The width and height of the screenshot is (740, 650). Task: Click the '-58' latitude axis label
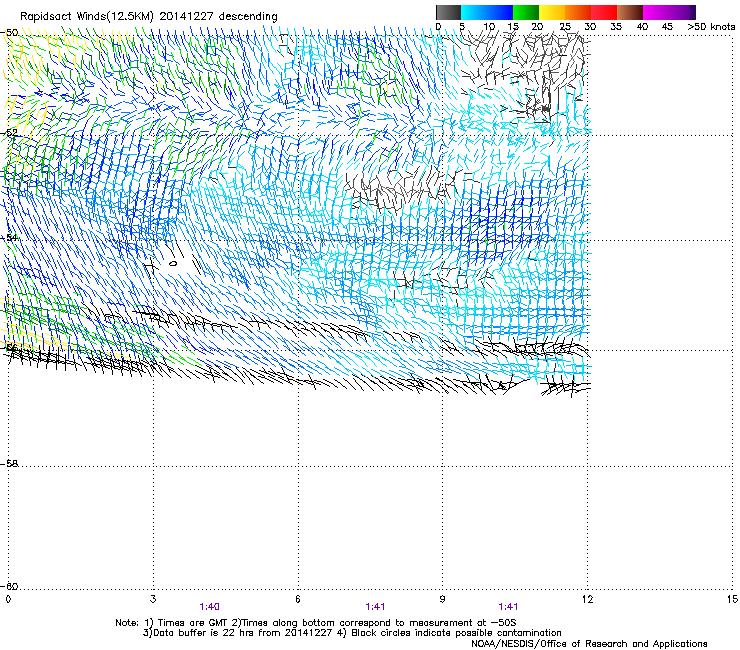click(10, 464)
